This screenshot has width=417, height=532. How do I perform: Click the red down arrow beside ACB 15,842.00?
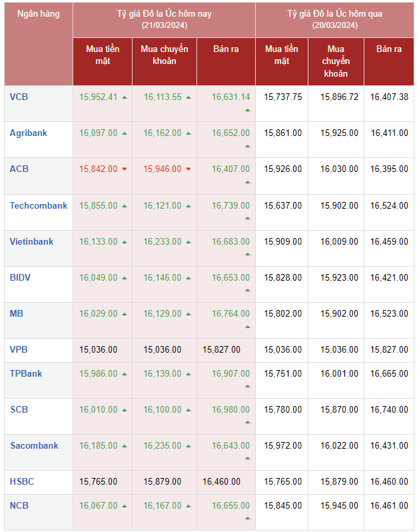tap(124, 169)
